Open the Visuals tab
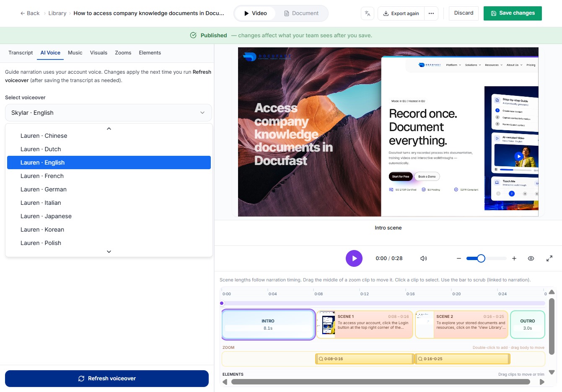The image size is (562, 392). pyautogui.click(x=98, y=53)
